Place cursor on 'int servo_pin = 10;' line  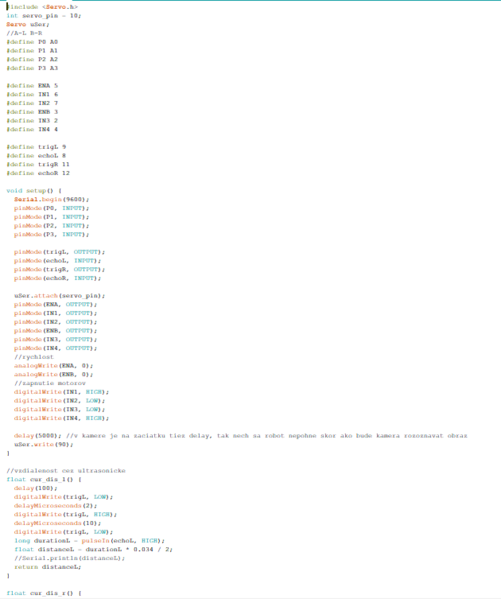(x=44, y=16)
